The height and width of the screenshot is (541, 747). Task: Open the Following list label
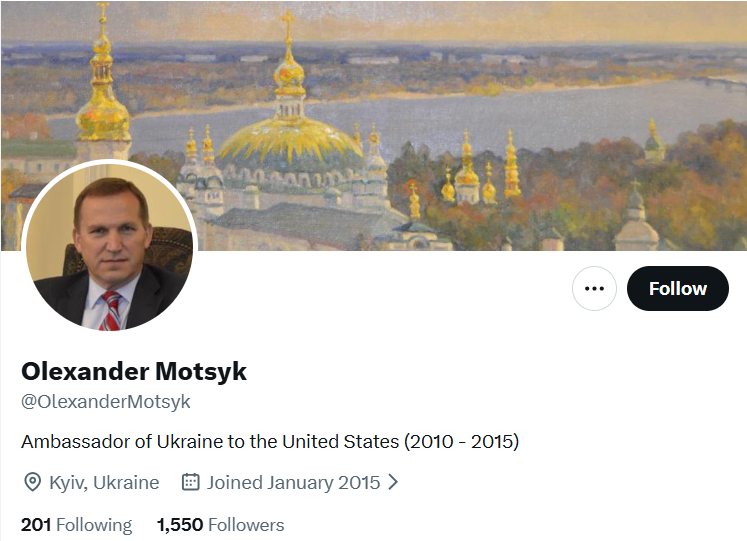pos(94,525)
